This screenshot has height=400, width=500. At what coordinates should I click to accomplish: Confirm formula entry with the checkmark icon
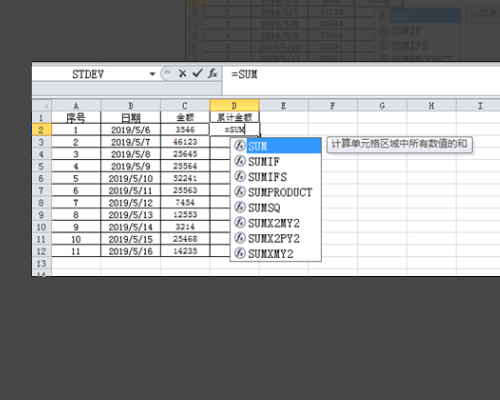(x=198, y=73)
